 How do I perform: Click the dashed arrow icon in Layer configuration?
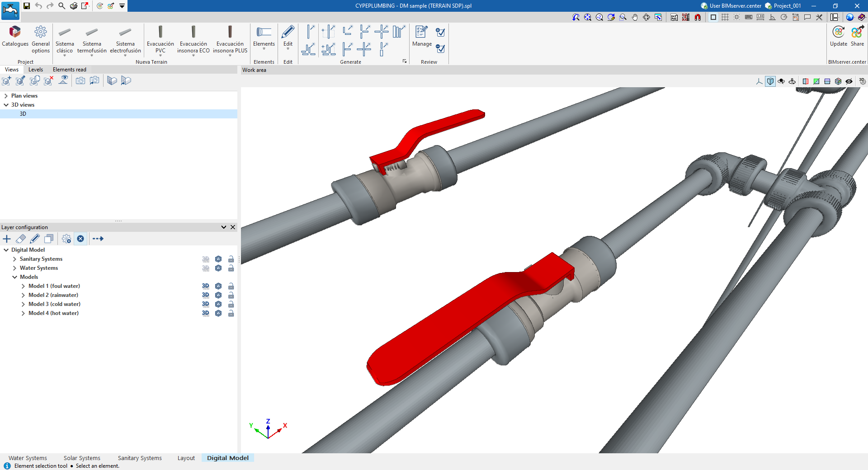coord(98,239)
